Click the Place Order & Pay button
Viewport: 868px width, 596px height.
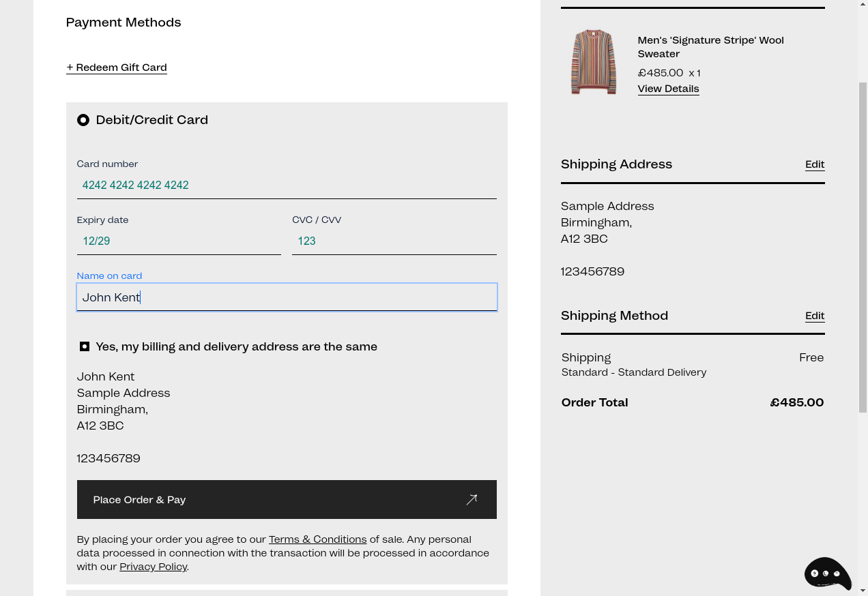coord(287,499)
